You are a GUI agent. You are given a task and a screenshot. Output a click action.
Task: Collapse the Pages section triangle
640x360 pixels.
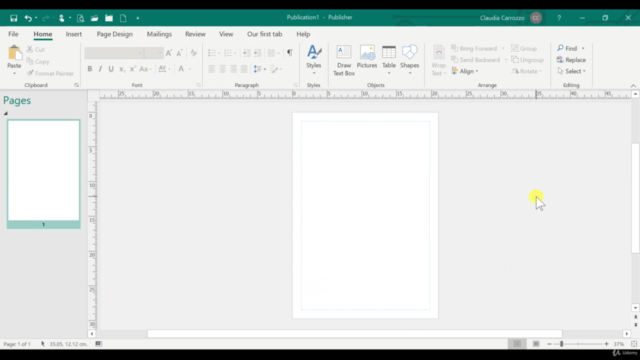(x=6, y=113)
